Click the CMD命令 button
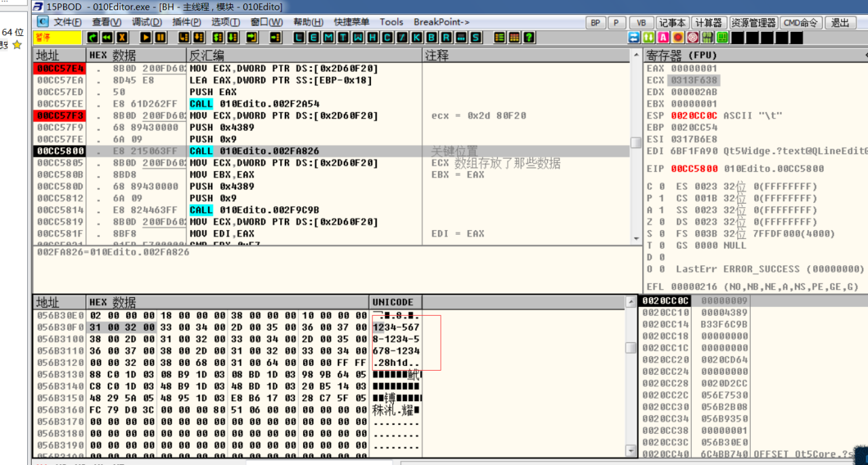This screenshot has height=465, width=868. tap(801, 22)
